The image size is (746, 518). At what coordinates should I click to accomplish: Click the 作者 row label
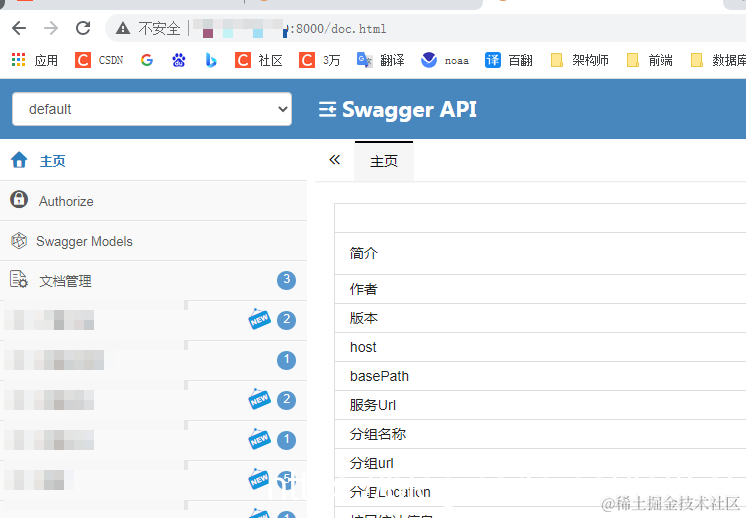tap(363, 289)
